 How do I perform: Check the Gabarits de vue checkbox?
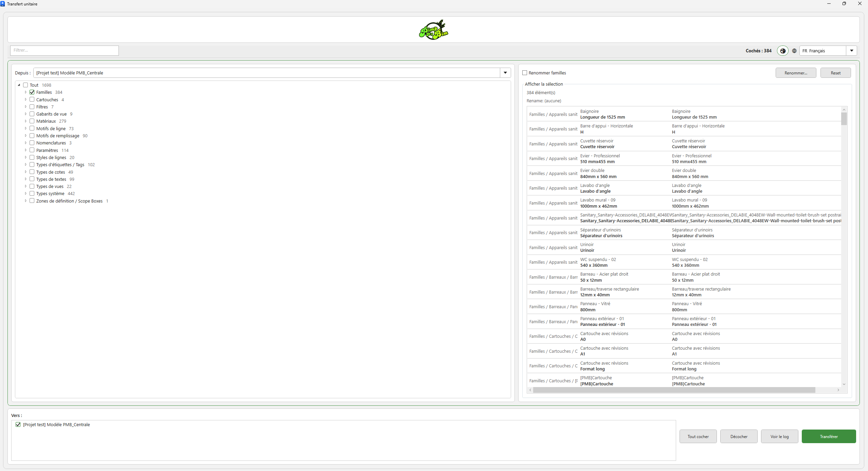point(32,114)
